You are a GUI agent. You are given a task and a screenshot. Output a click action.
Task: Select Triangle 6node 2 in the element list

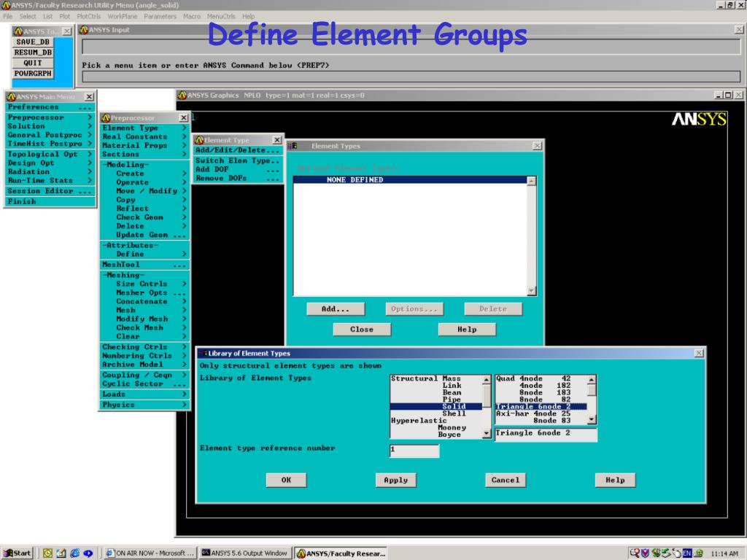(x=541, y=407)
